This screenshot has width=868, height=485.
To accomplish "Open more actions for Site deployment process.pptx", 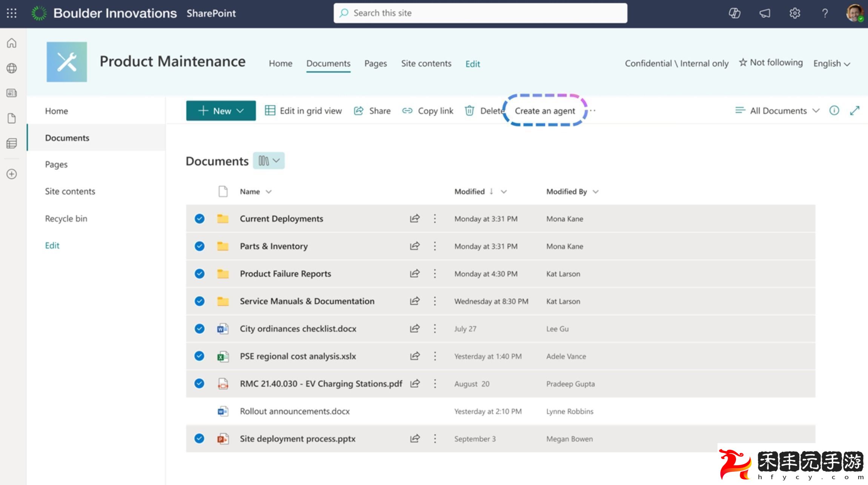I will pos(435,439).
